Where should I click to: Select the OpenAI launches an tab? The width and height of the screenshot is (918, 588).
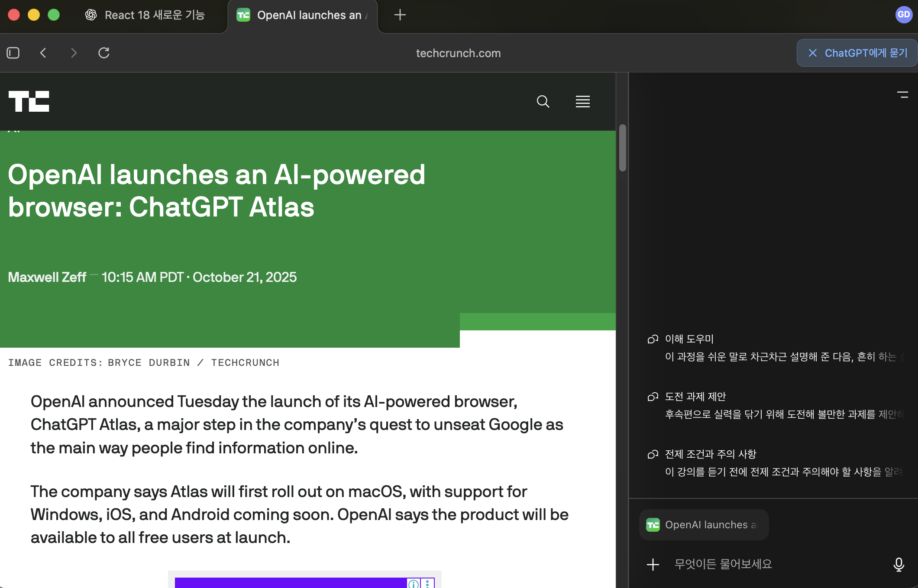(x=303, y=15)
